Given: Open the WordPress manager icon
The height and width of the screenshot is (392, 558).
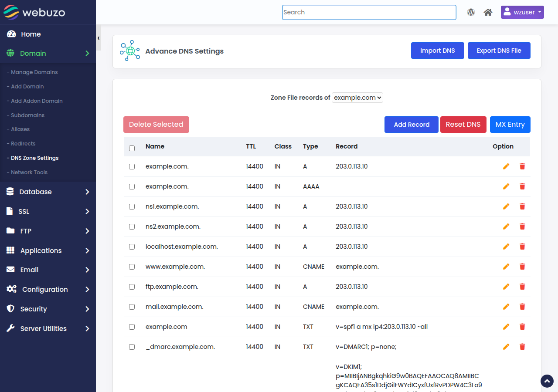Looking at the screenshot, I should point(471,12).
